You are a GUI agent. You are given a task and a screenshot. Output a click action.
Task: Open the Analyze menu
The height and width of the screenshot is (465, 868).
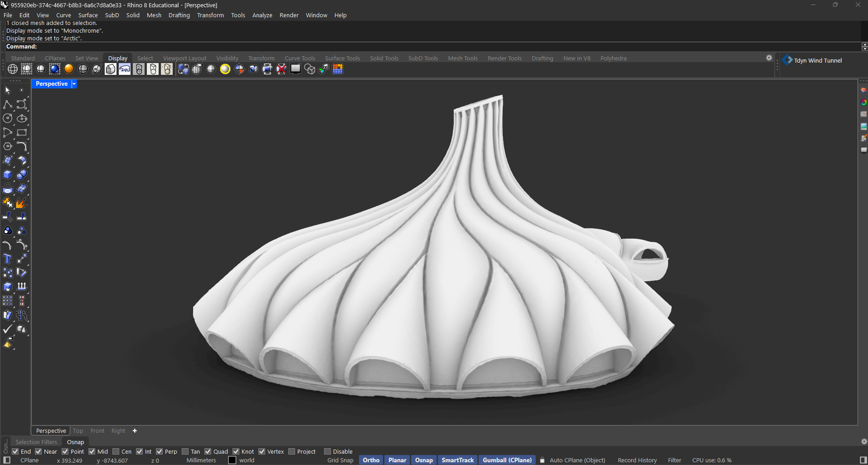[262, 15]
